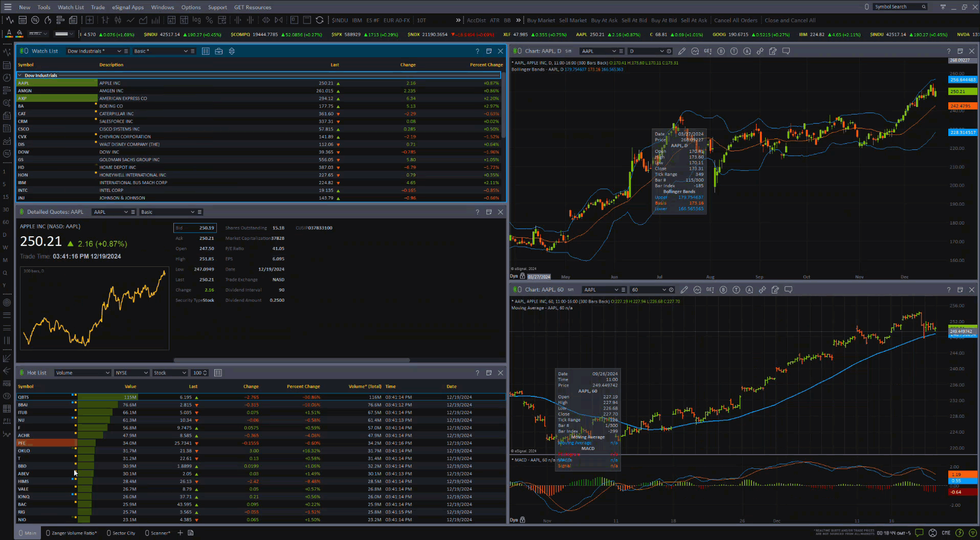Click the Cancel All Orders button
The image size is (980, 540).
pyautogui.click(x=736, y=20)
